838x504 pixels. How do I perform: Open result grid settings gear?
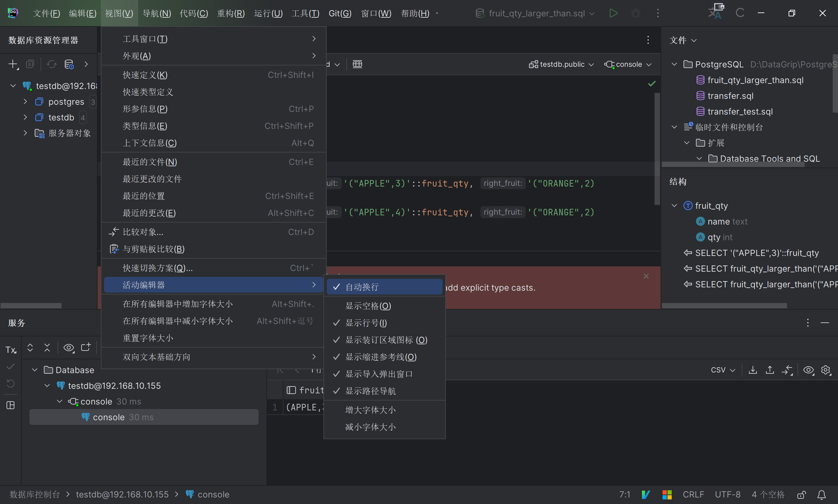826,370
